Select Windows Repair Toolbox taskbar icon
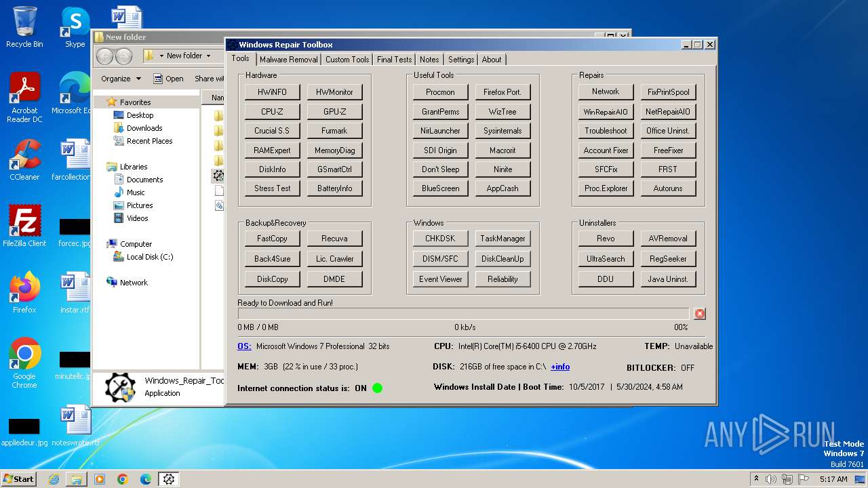The width and height of the screenshot is (868, 488). 169,479
